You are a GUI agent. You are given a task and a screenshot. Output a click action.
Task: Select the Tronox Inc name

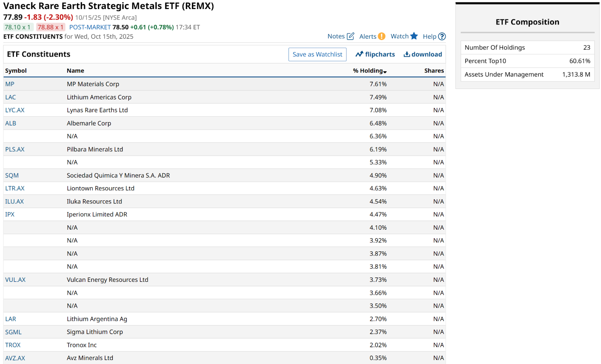[x=82, y=345]
